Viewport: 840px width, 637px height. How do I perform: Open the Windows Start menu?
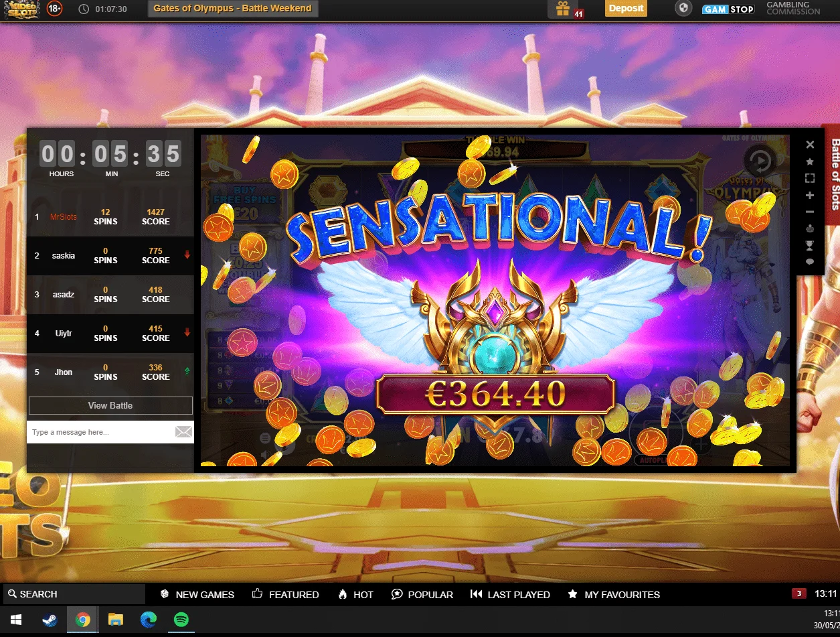pyautogui.click(x=15, y=620)
